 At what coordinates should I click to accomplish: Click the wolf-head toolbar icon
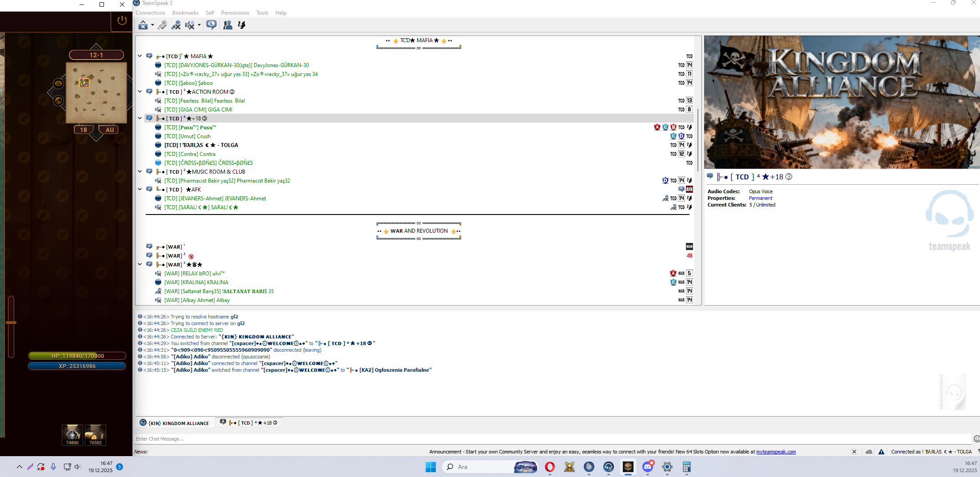pos(242,25)
